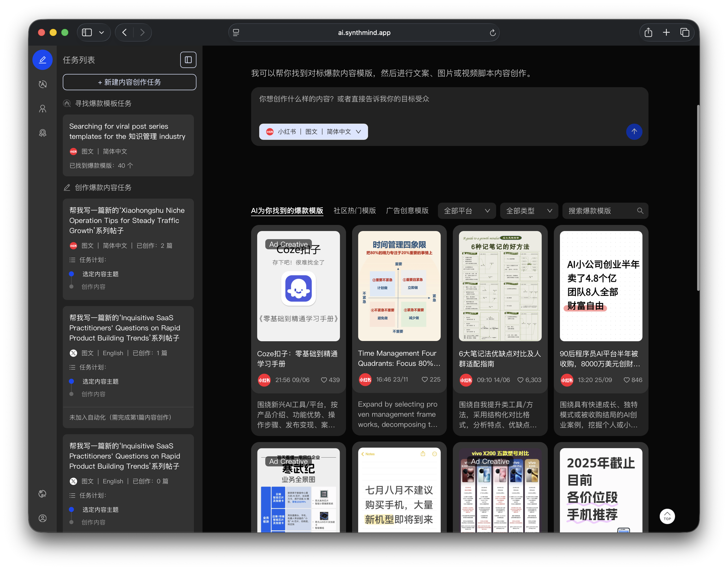Expand the Safari sidebar dropdown chevron
728x570 pixels.
tap(102, 32)
